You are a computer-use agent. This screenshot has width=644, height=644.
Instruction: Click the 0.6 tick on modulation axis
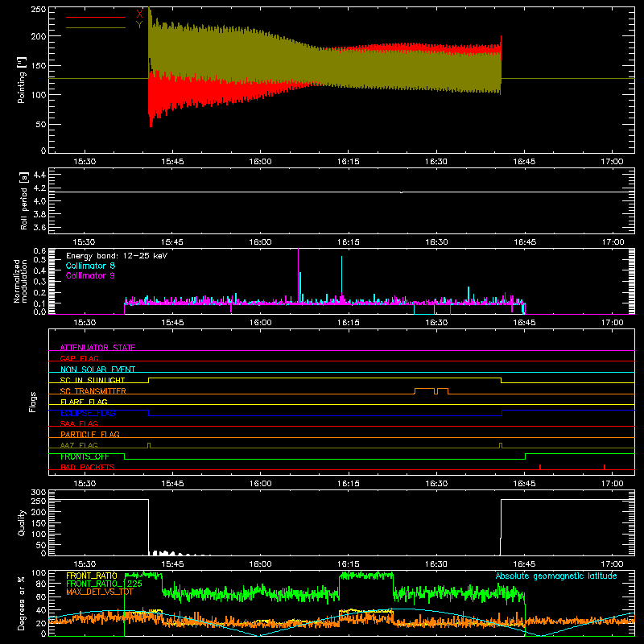coord(39,251)
